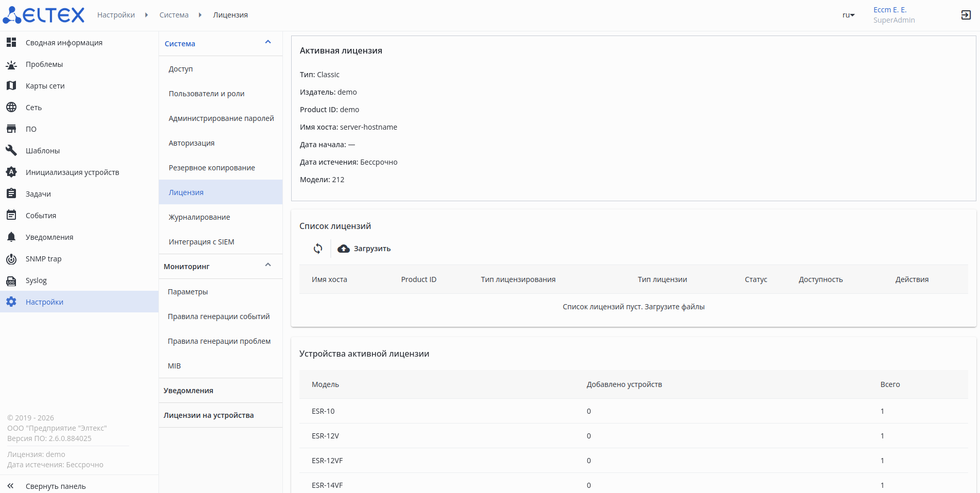Open the Шаблоны wrench icon
Viewport: 980px width, 493px height.
pos(11,151)
